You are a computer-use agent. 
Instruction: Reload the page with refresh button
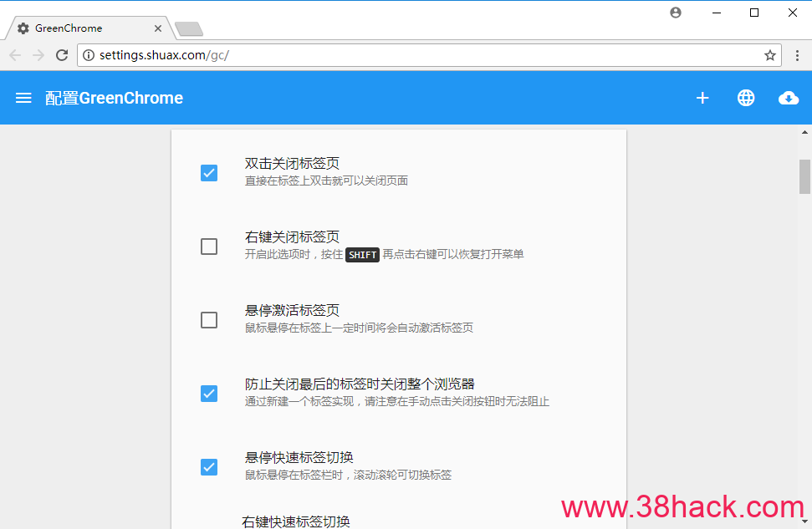pyautogui.click(x=62, y=55)
